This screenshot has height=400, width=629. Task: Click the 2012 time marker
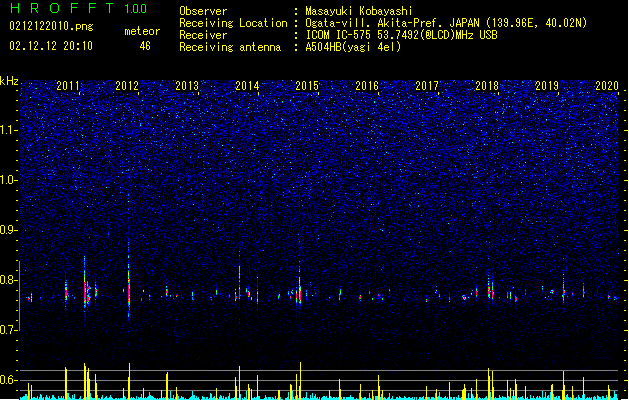[x=127, y=86]
